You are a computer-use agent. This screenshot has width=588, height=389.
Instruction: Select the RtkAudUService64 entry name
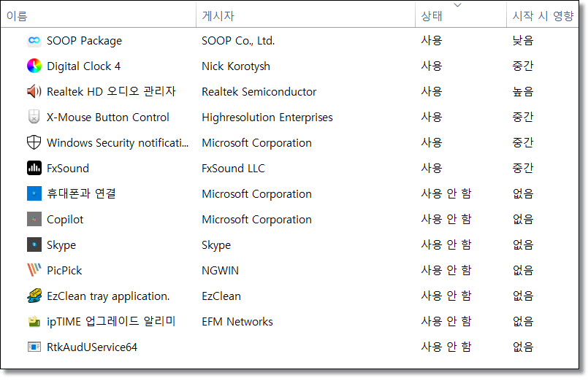[x=92, y=347]
